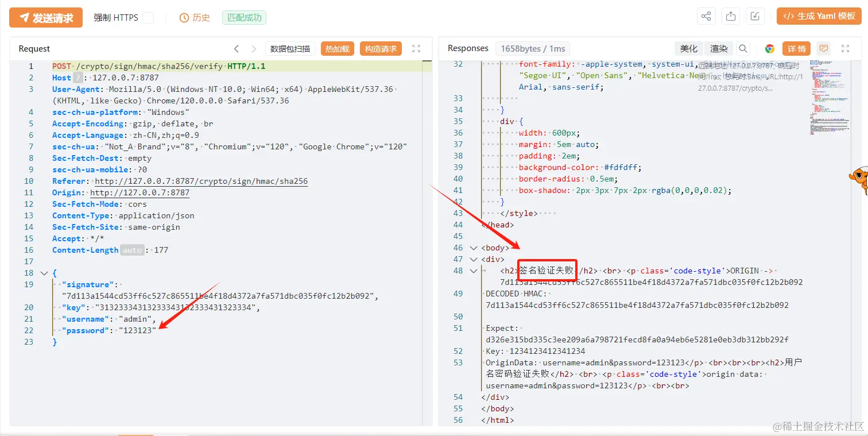Image resolution: width=868 pixels, height=436 pixels.
Task: Open 数据包扫描 packet scan
Action: (290, 49)
